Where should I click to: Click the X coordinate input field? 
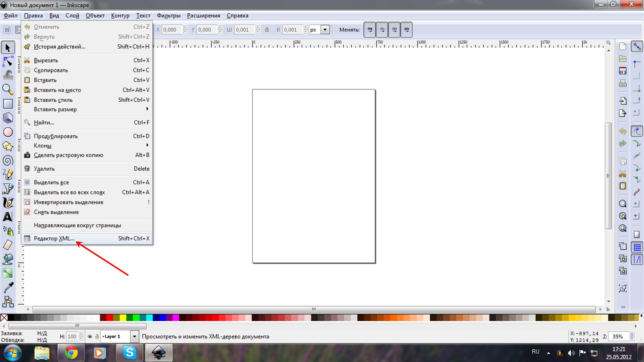point(172,30)
